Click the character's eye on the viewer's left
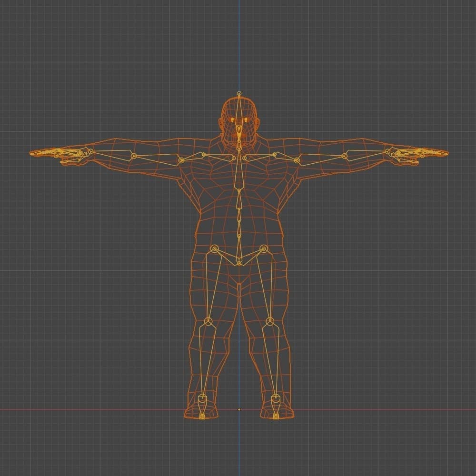This screenshot has height=476, width=476. (x=232, y=120)
